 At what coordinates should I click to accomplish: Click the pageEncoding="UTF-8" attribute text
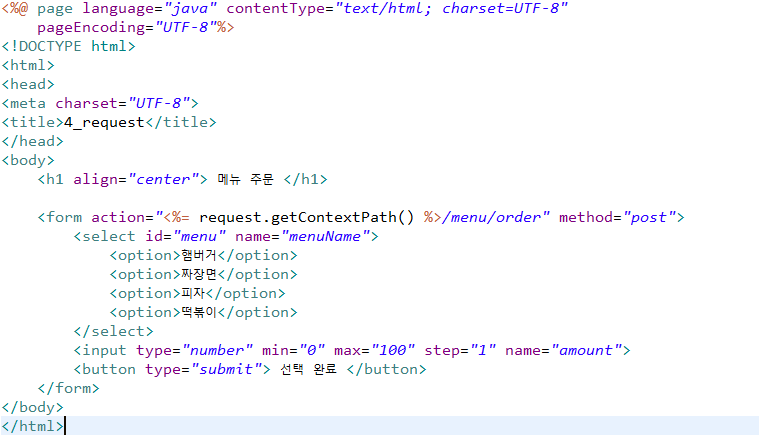click(127, 28)
